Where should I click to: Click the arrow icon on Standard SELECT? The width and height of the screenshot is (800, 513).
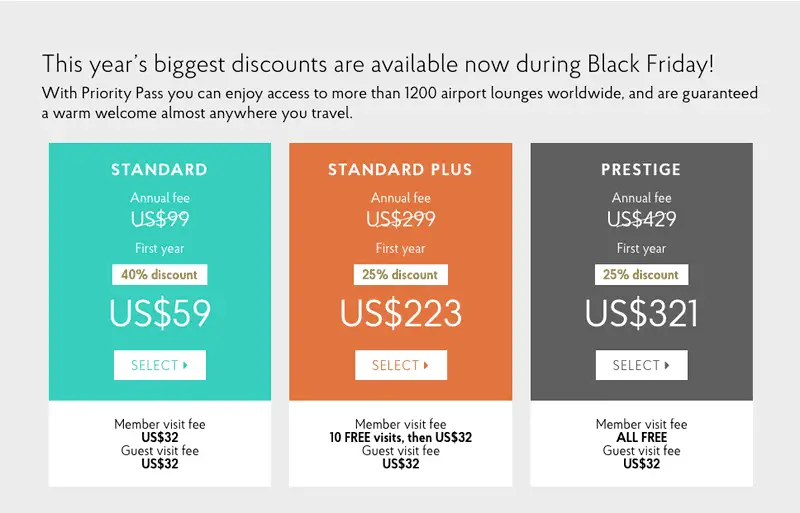click(x=185, y=365)
